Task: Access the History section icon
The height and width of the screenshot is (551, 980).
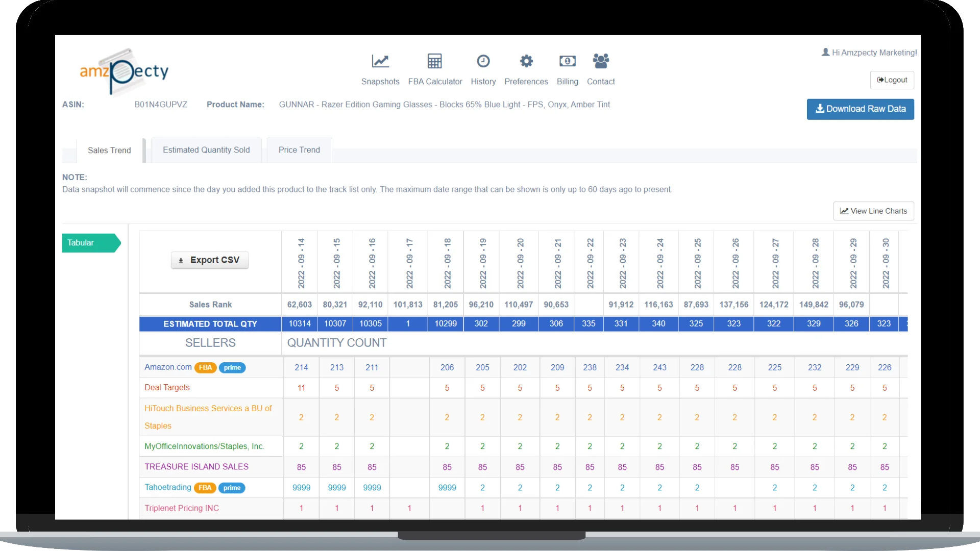Action: tap(483, 61)
